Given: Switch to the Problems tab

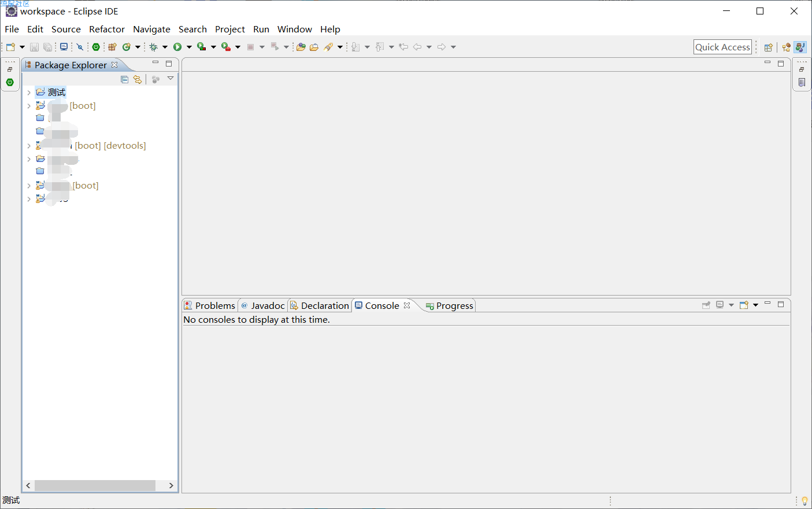Looking at the screenshot, I should click(x=210, y=305).
